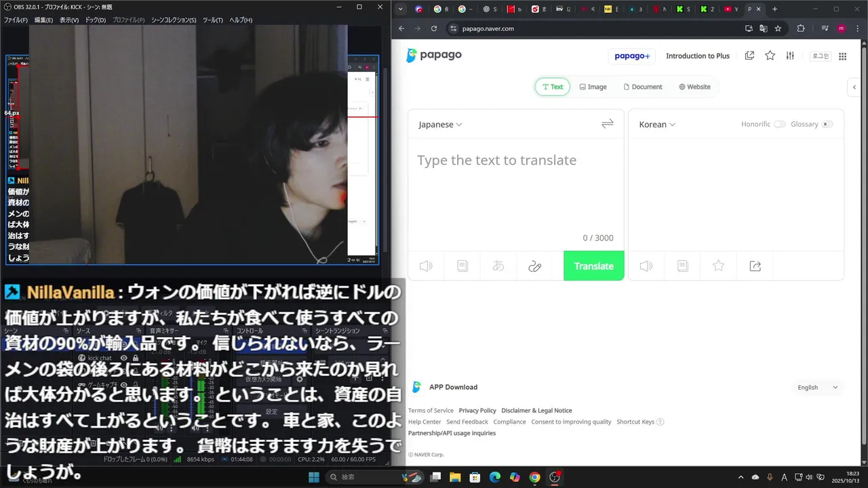
Task: Open the Korean target language dropdown
Action: [657, 124]
